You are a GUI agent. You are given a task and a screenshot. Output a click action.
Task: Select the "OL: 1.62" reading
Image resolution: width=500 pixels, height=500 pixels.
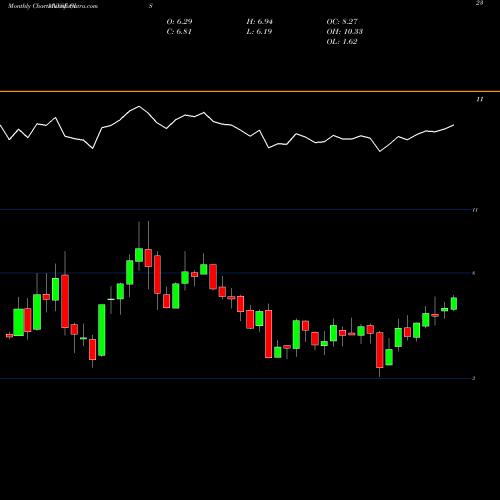point(342,42)
